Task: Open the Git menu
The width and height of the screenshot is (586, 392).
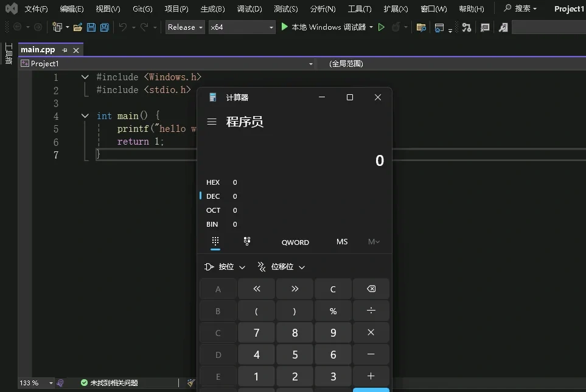Action: [142, 9]
